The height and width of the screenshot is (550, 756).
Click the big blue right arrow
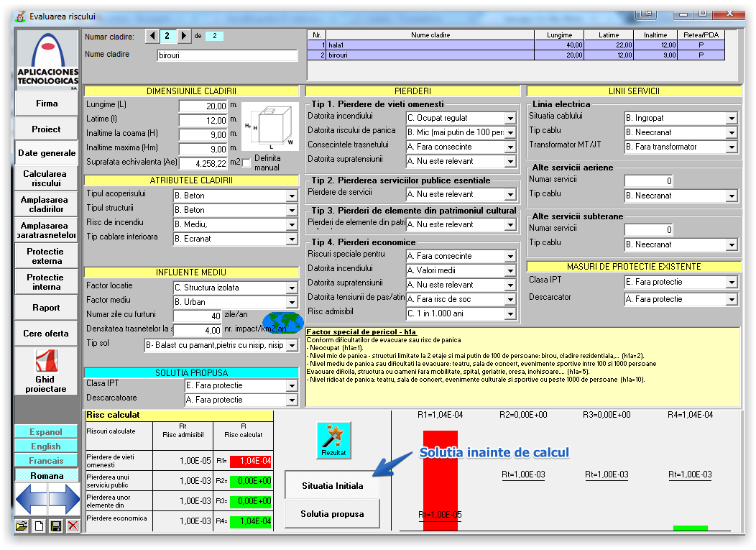click(65, 499)
